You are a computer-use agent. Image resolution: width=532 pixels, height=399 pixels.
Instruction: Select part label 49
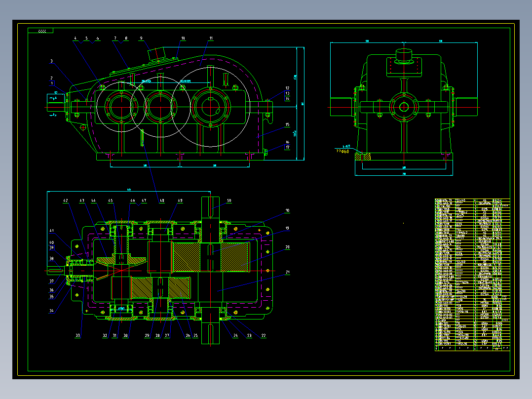pos(180,200)
